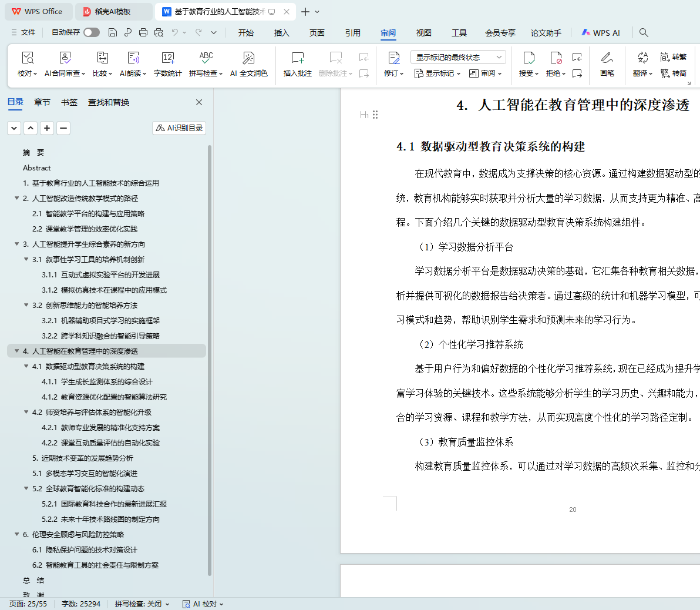Screen dimensions: 700x610
Task: Click the AI识别目录 button
Action: (179, 128)
